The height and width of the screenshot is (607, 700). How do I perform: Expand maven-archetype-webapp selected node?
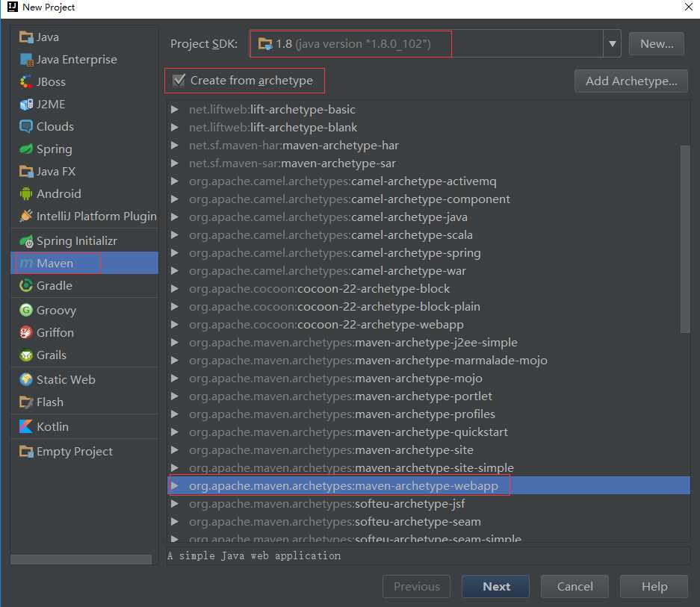pyautogui.click(x=175, y=485)
